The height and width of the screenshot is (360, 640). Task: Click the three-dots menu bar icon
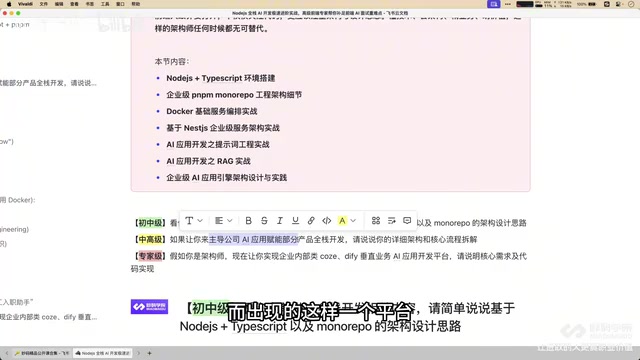point(508,4)
